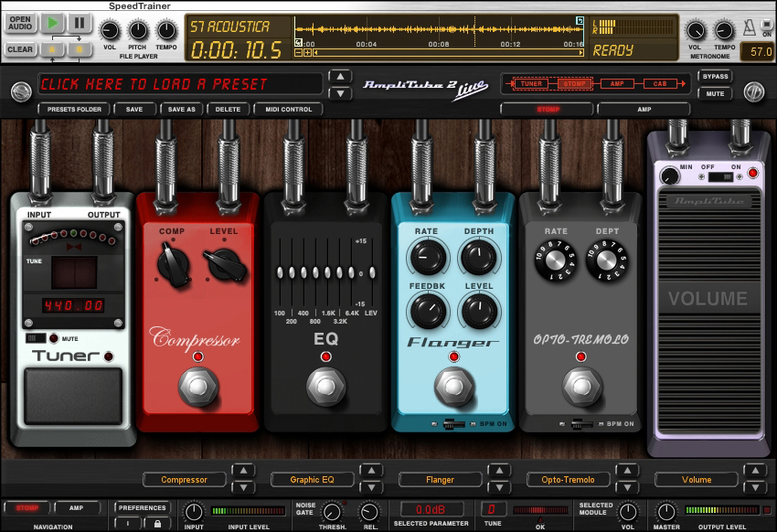Image resolution: width=777 pixels, height=532 pixels.
Task: Open the Graphic EQ stomp selector
Action: 313,480
